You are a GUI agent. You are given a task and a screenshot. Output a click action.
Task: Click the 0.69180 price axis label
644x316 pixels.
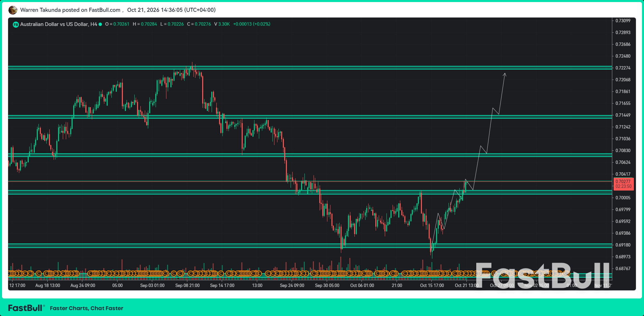[x=623, y=245]
